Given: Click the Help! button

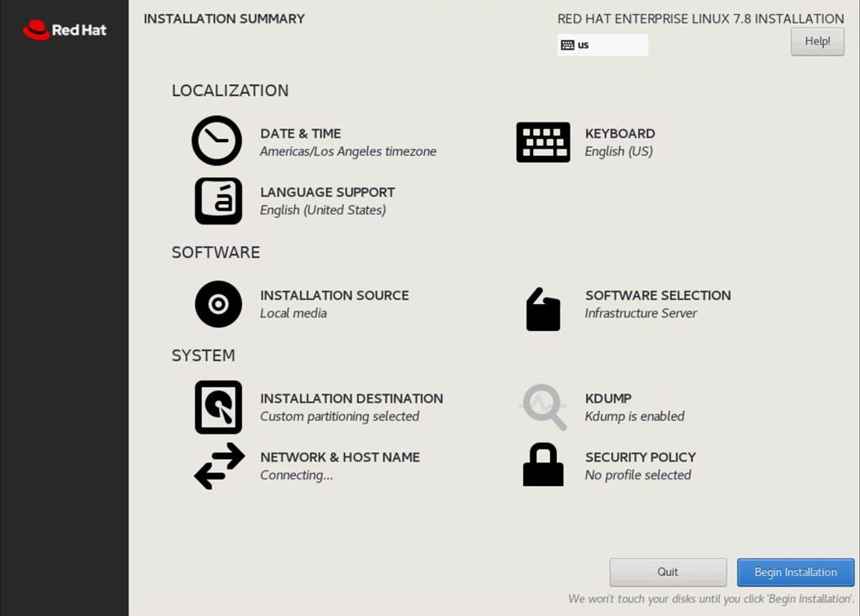Looking at the screenshot, I should coord(817,41).
